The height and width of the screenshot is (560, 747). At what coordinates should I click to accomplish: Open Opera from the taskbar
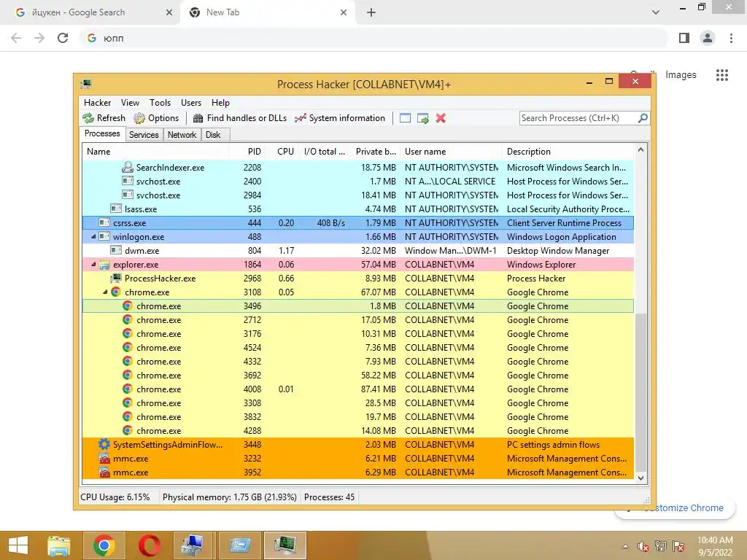pyautogui.click(x=149, y=545)
